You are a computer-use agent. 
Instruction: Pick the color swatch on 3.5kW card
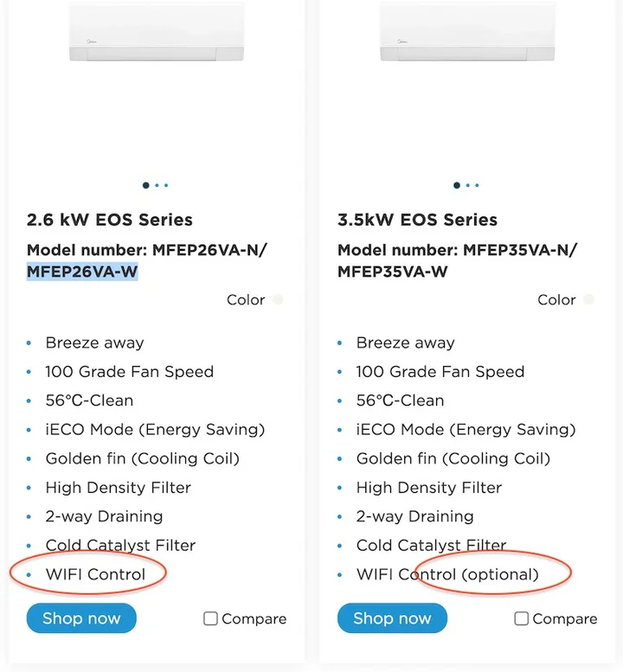click(588, 300)
